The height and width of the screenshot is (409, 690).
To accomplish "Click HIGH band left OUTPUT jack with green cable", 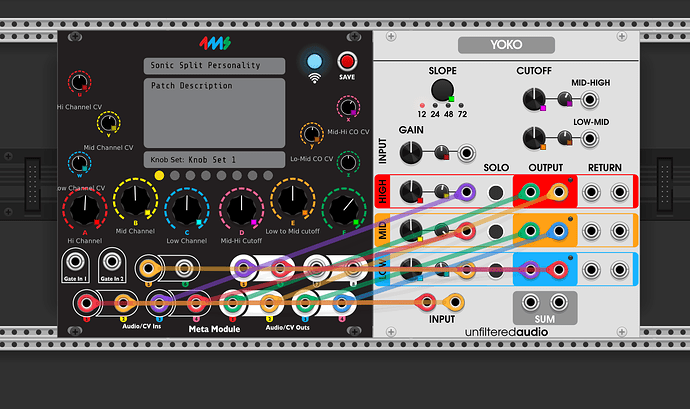I will 530,192.
